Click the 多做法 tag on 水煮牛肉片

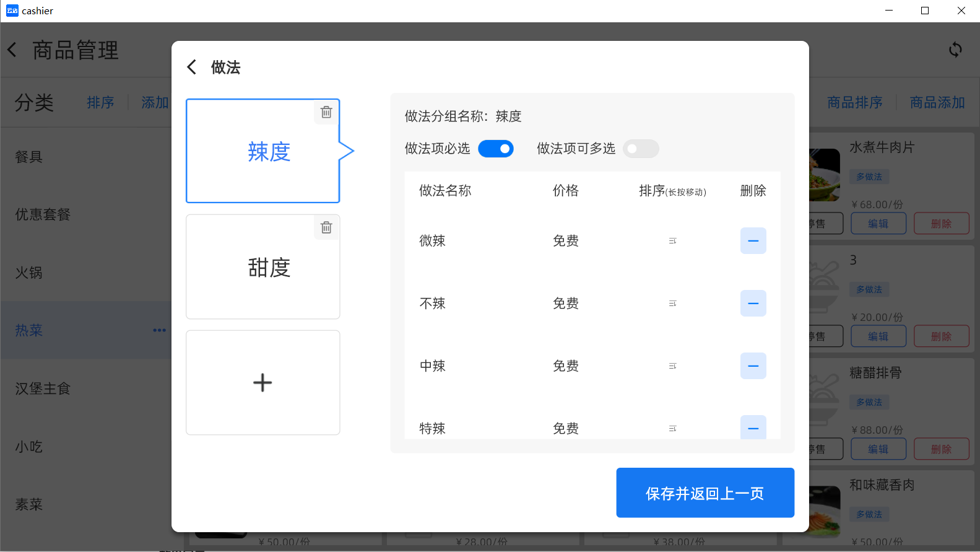point(869,177)
